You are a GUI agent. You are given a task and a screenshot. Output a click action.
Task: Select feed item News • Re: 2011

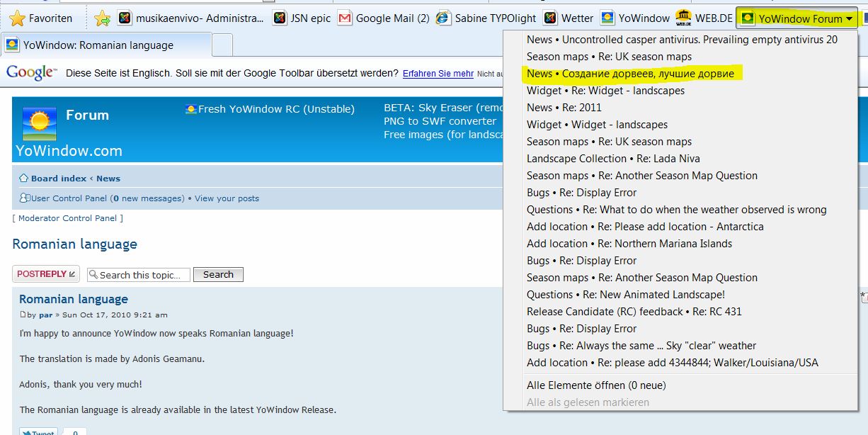click(564, 108)
